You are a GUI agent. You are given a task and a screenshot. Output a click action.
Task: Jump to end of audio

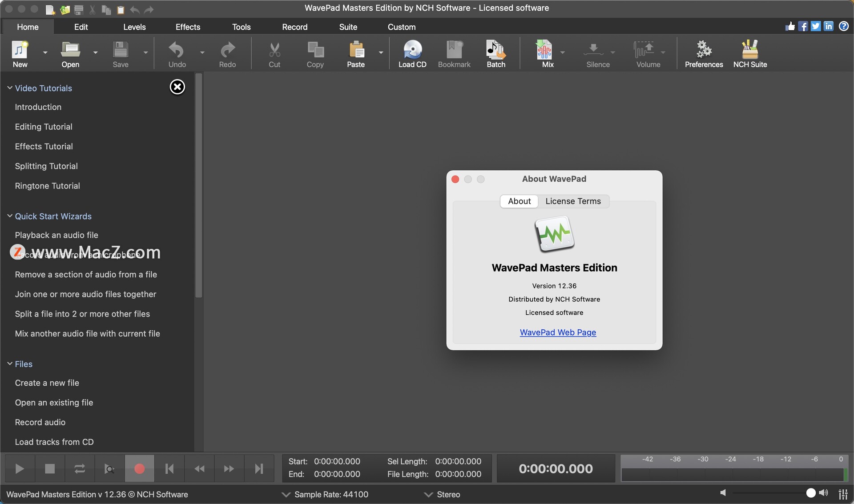(x=259, y=469)
